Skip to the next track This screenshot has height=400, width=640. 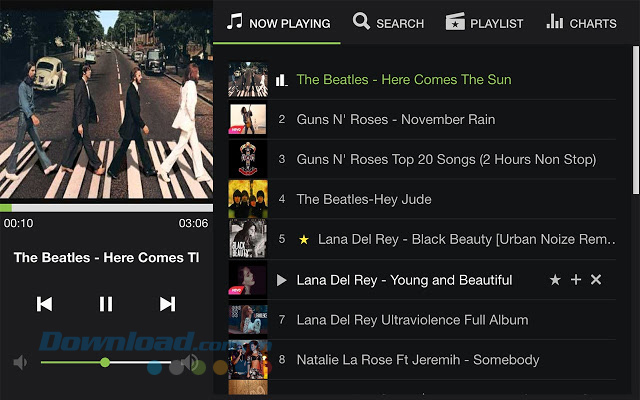tap(167, 304)
